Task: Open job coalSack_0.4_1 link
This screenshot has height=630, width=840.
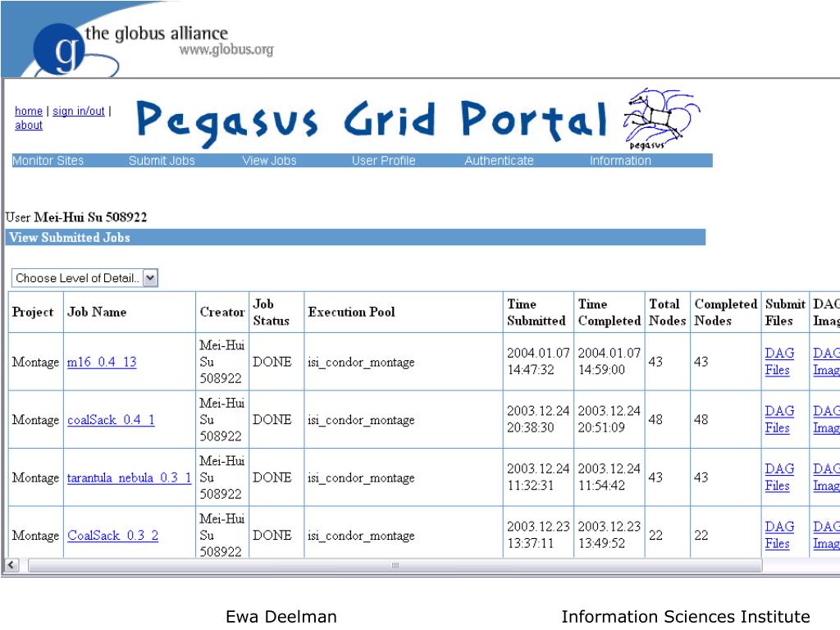Action: [x=111, y=420]
